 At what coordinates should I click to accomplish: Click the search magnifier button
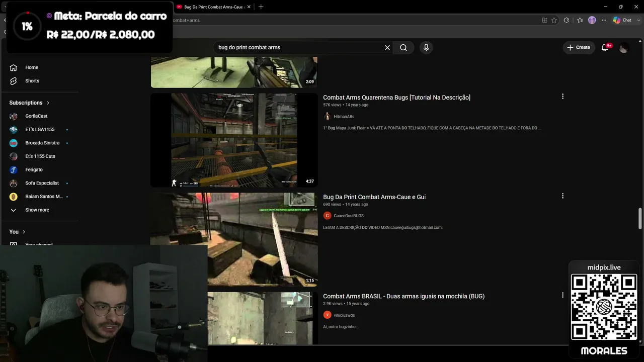404,47
